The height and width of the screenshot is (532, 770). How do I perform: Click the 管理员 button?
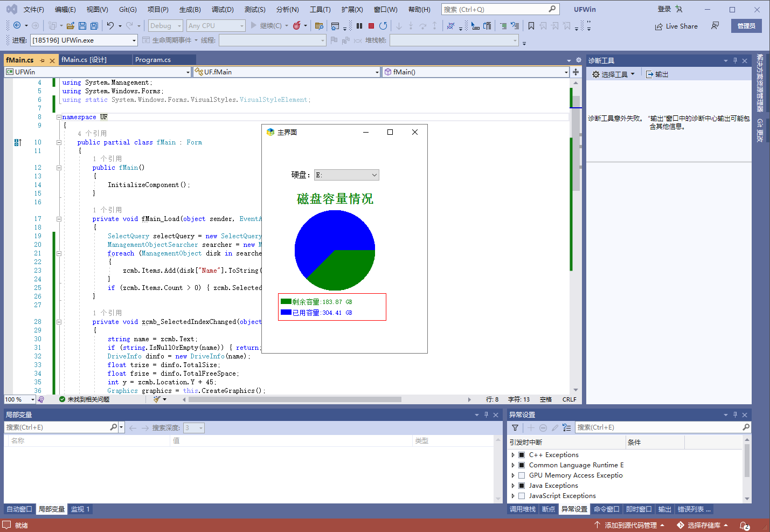tap(746, 26)
